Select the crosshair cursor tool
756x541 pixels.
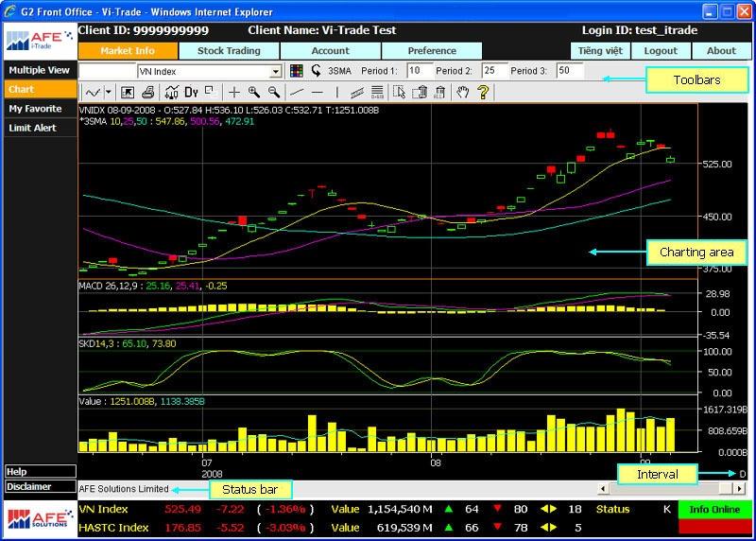point(233,92)
